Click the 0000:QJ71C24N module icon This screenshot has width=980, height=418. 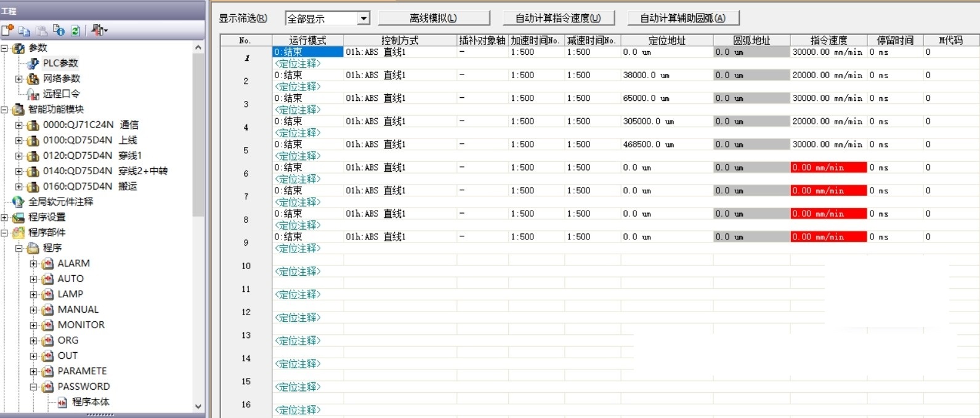tap(33, 125)
